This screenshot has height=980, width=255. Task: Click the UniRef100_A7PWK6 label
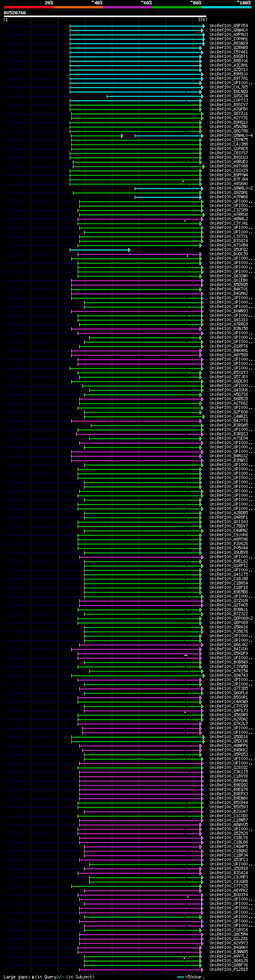click(229, 197)
